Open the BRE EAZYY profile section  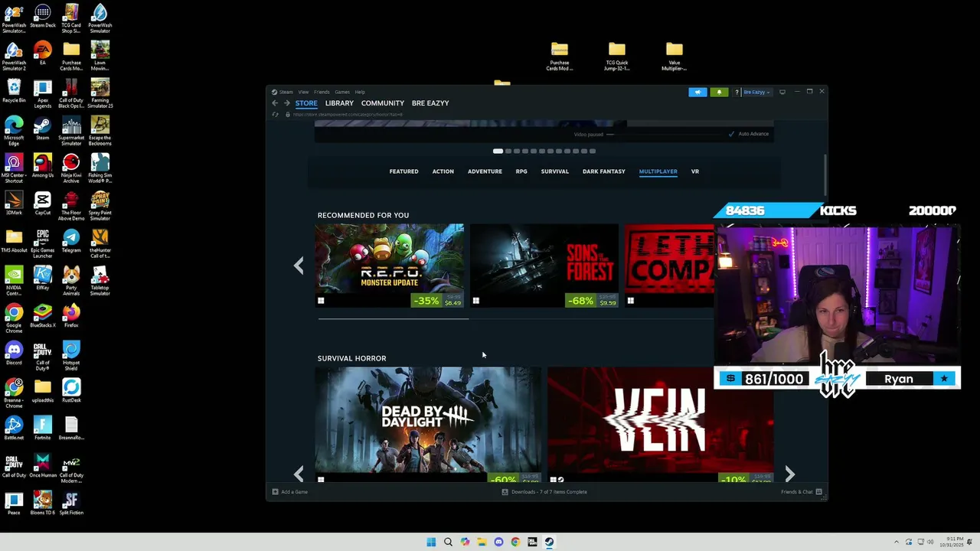tap(430, 103)
